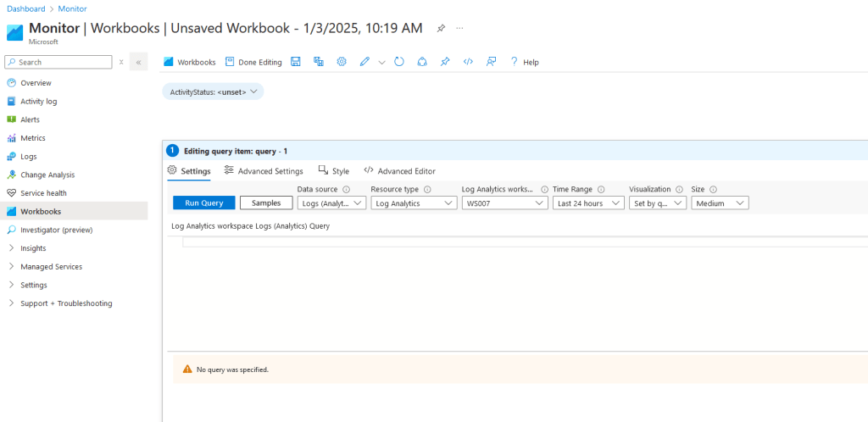Open Advanced Editor code icon in toolbar
Image resolution: width=868 pixels, height=422 pixels.
click(x=468, y=62)
